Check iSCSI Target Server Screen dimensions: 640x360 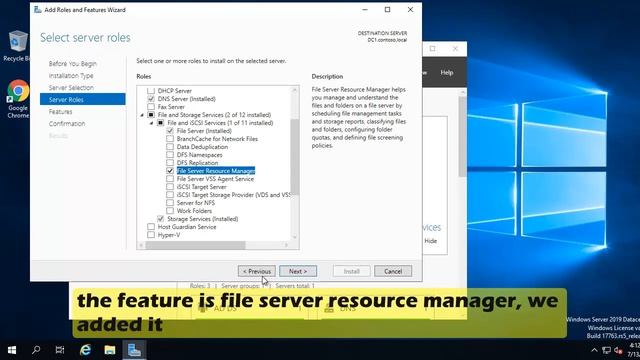tap(170, 187)
